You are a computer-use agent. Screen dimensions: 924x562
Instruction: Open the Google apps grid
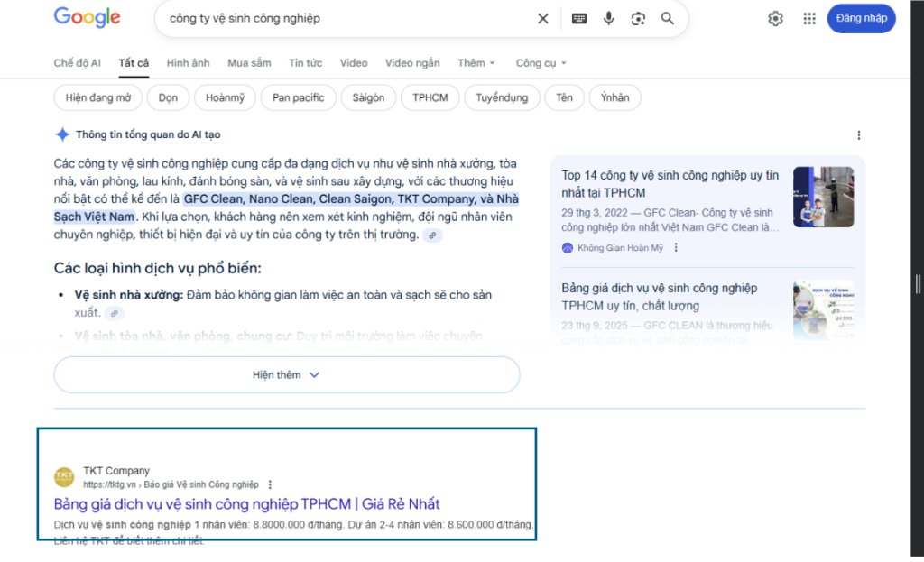tap(809, 18)
